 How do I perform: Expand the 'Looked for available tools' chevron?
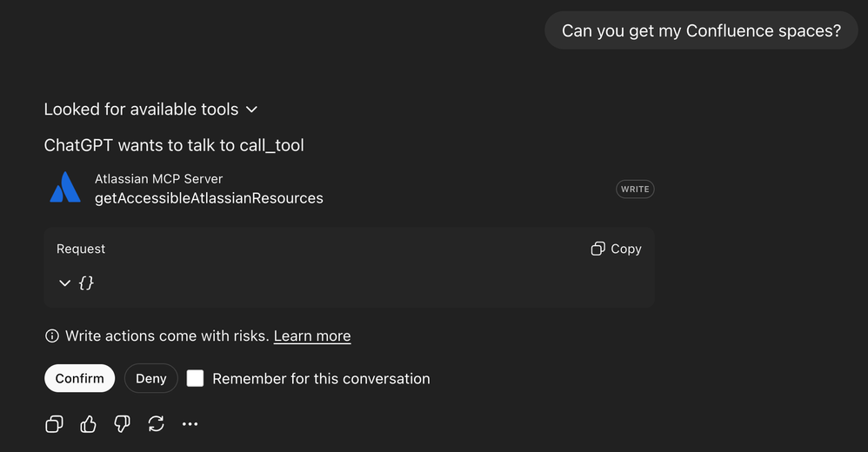coord(251,110)
